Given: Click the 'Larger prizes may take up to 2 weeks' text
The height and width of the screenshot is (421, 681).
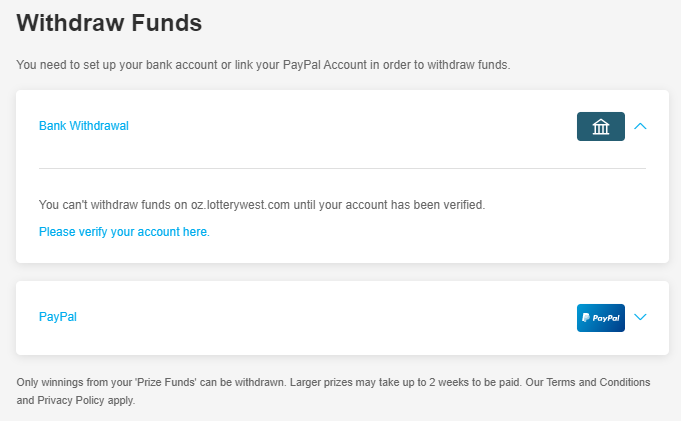Looking at the screenshot, I should coord(406,382).
